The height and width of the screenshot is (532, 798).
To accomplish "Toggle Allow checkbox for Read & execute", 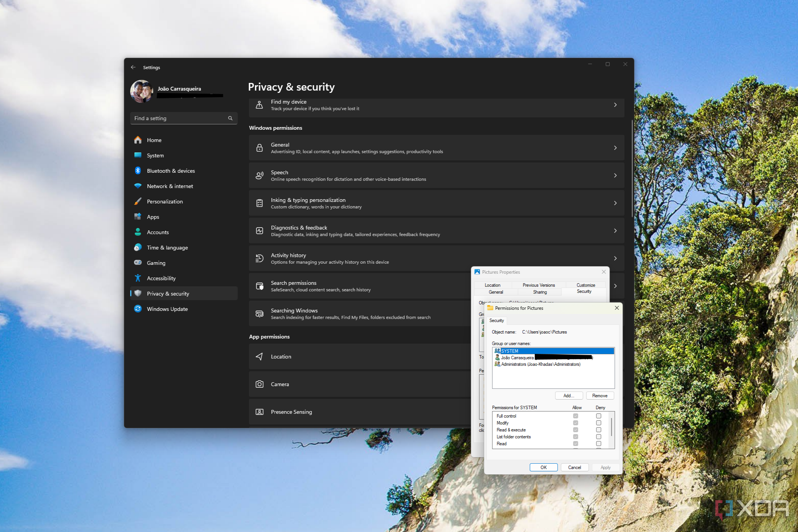I will point(575,430).
